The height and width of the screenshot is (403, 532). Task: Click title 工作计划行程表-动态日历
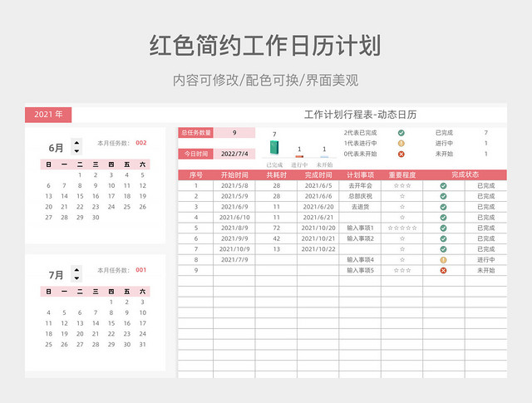360,115
